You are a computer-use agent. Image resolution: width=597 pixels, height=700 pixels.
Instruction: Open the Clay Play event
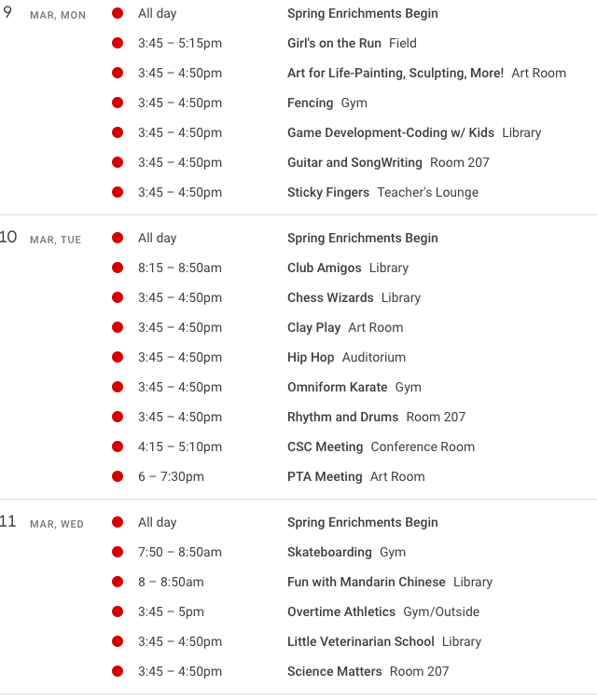pos(313,327)
